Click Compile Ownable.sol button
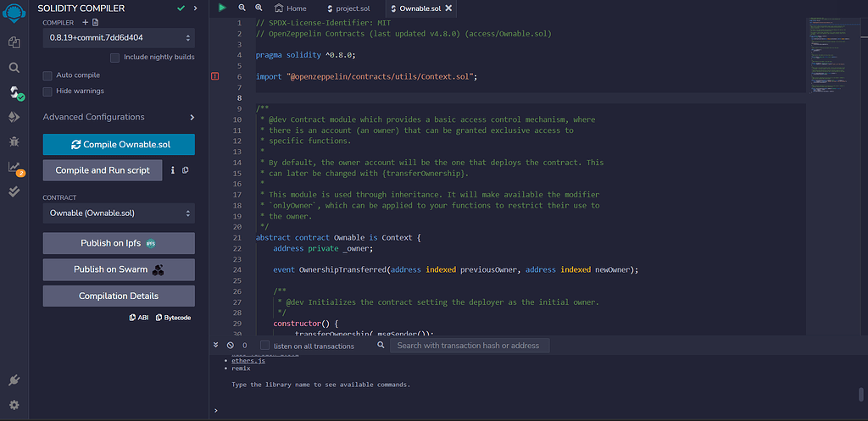Screen dimensions: 868x421 tap(119, 144)
